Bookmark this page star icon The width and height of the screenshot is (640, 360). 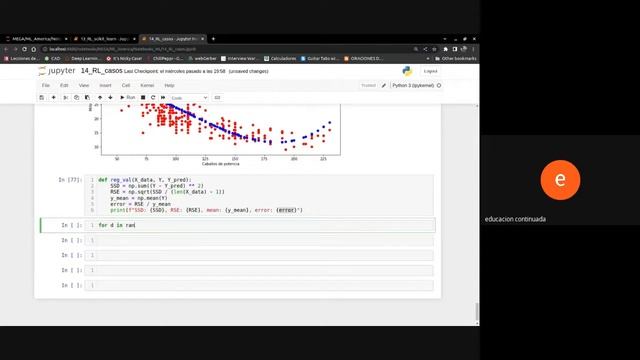point(434,49)
